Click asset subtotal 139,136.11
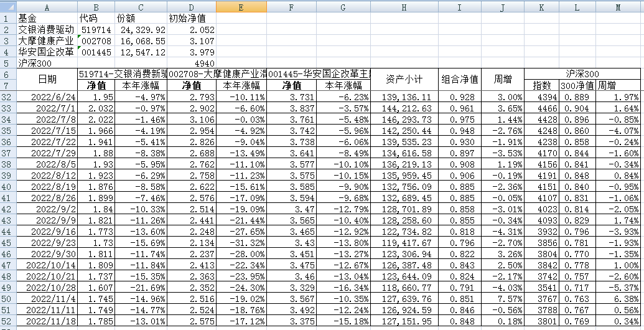Viewport: 644px width, 330px height. click(x=404, y=97)
